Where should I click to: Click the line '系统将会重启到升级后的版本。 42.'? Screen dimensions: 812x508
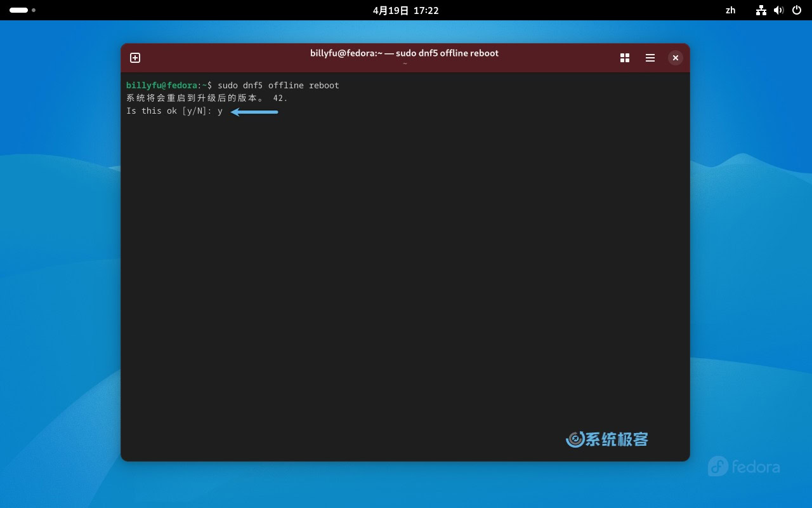pyautogui.click(x=207, y=98)
